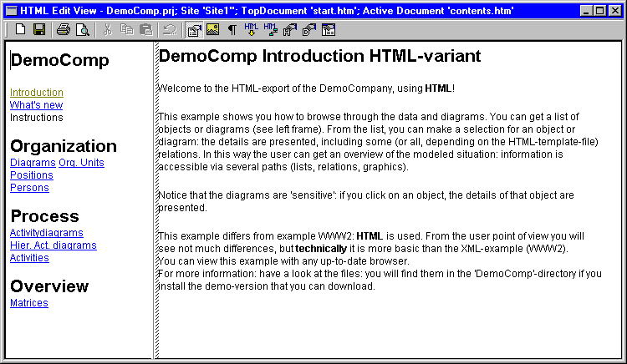The width and height of the screenshot is (627, 364).
Task: Toggle the pressed edit mode button
Action: (x=194, y=30)
